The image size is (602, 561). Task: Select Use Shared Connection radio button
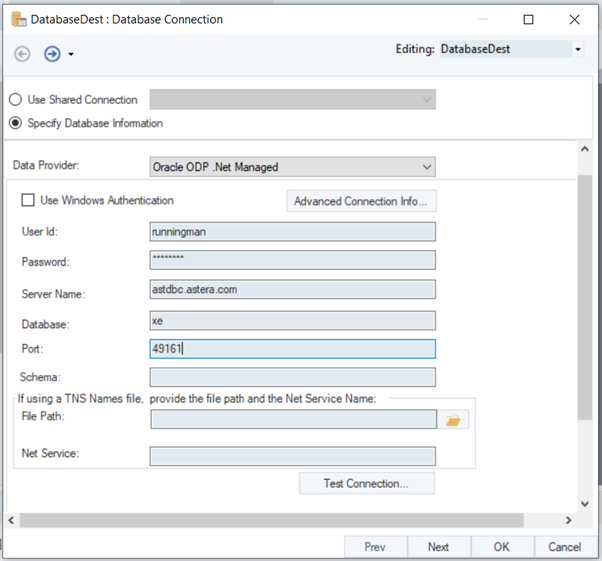coord(16,99)
